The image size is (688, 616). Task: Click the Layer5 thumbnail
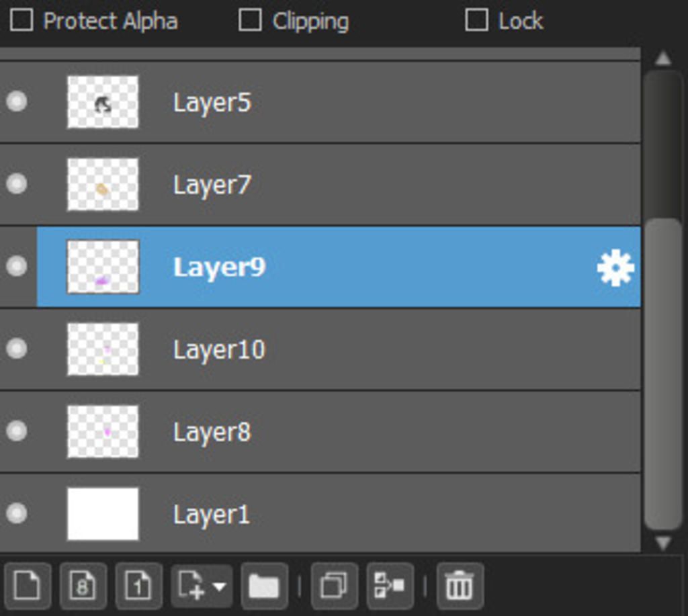(103, 102)
